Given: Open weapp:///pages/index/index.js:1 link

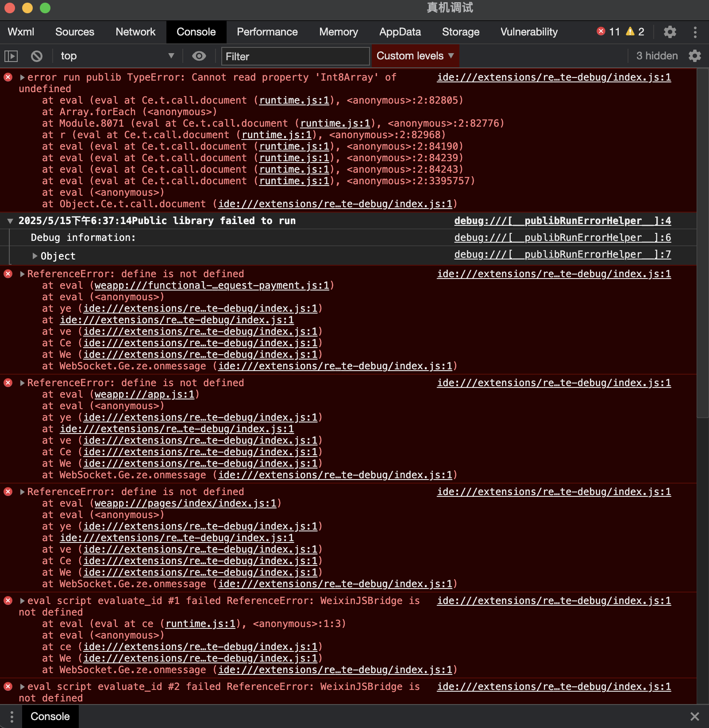Looking at the screenshot, I should click(185, 503).
